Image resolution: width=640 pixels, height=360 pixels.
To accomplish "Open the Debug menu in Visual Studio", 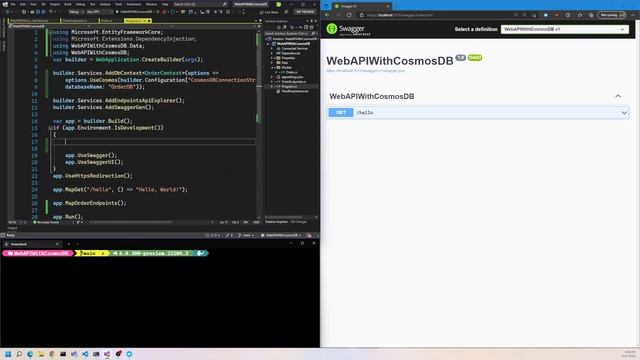I will (80, 4).
